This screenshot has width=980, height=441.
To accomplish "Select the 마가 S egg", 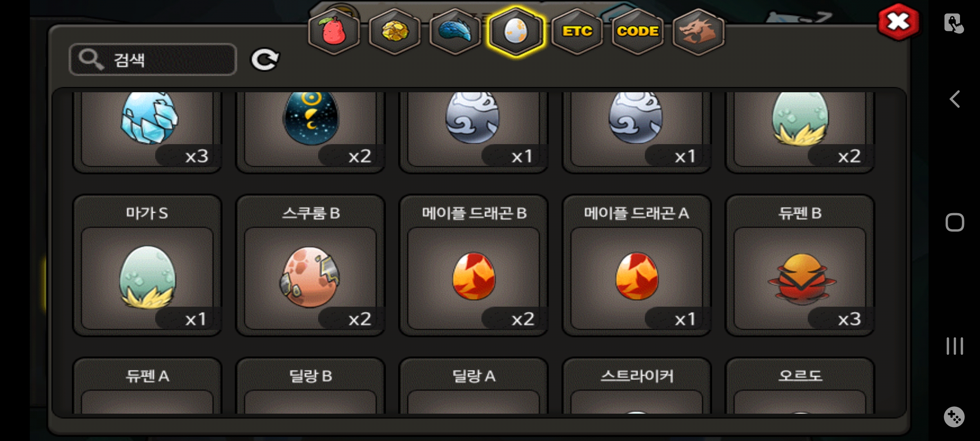I will 147,265.
